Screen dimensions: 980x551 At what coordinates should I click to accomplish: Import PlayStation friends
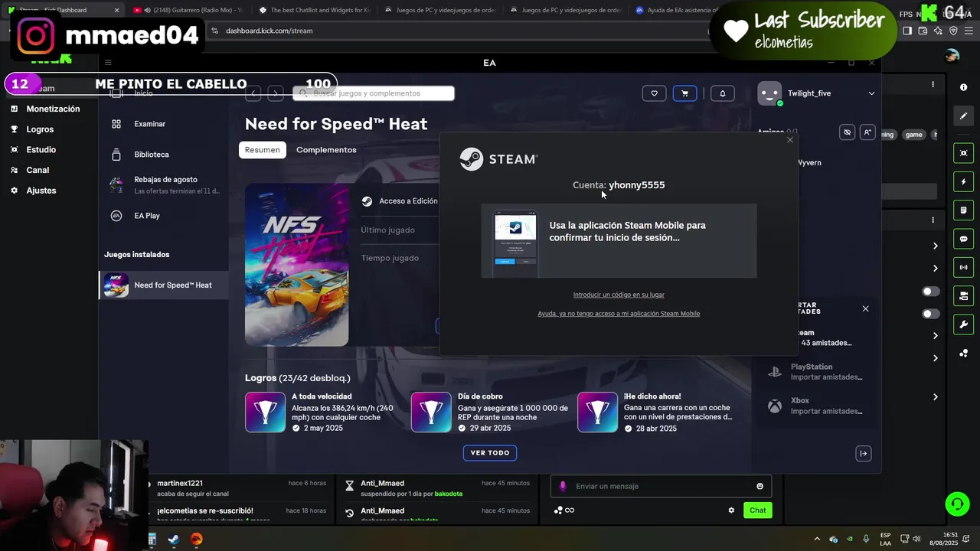pyautogui.click(x=816, y=372)
